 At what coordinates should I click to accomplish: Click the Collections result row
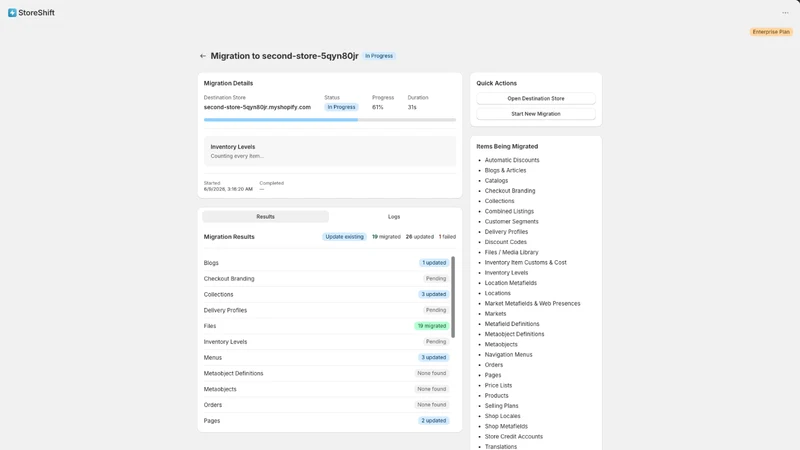pyautogui.click(x=326, y=294)
